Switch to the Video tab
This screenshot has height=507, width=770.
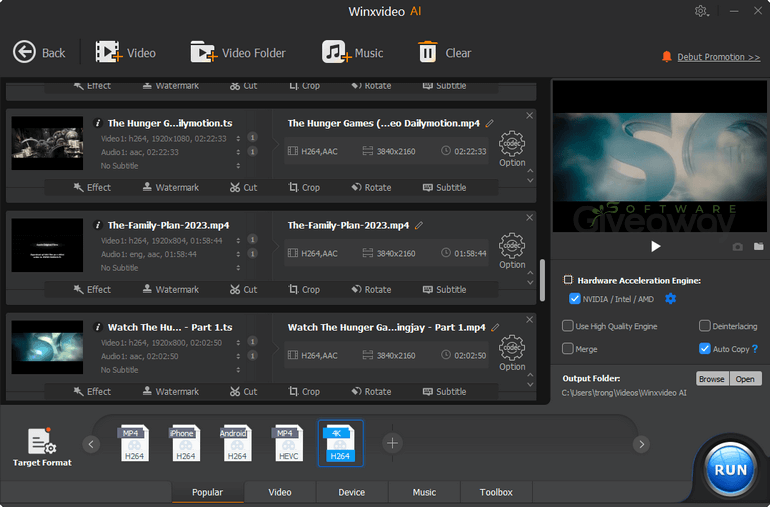pyautogui.click(x=280, y=492)
